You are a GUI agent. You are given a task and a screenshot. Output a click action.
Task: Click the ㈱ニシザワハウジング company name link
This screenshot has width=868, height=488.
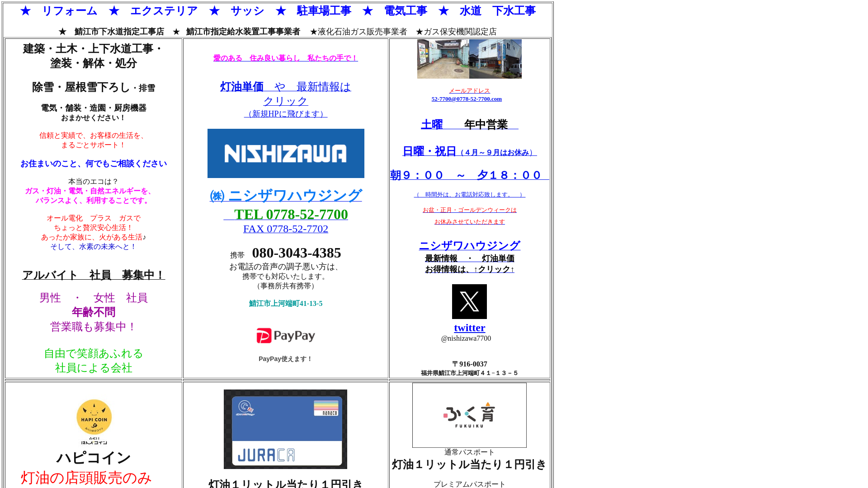point(286,195)
